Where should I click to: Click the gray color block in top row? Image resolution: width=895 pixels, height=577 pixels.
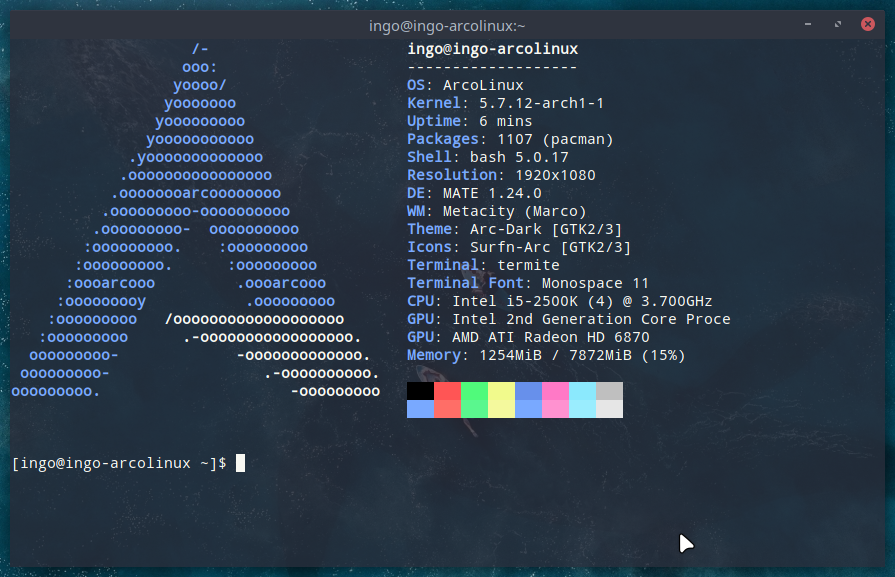pos(610,391)
